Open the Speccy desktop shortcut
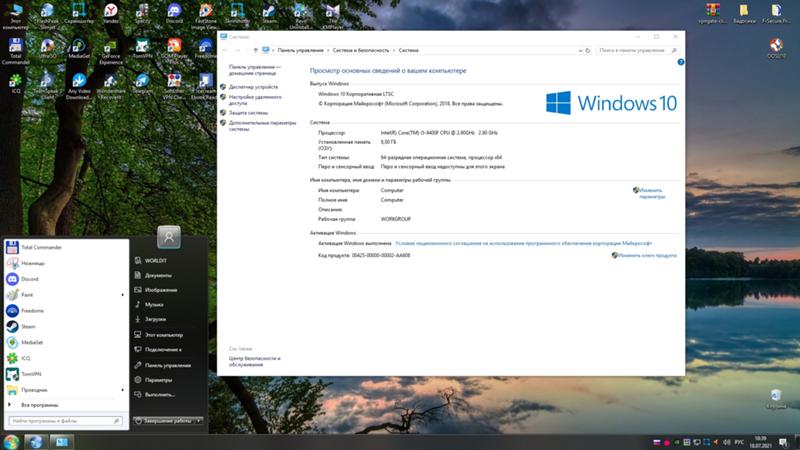Image resolution: width=800 pixels, height=450 pixels. click(x=142, y=14)
